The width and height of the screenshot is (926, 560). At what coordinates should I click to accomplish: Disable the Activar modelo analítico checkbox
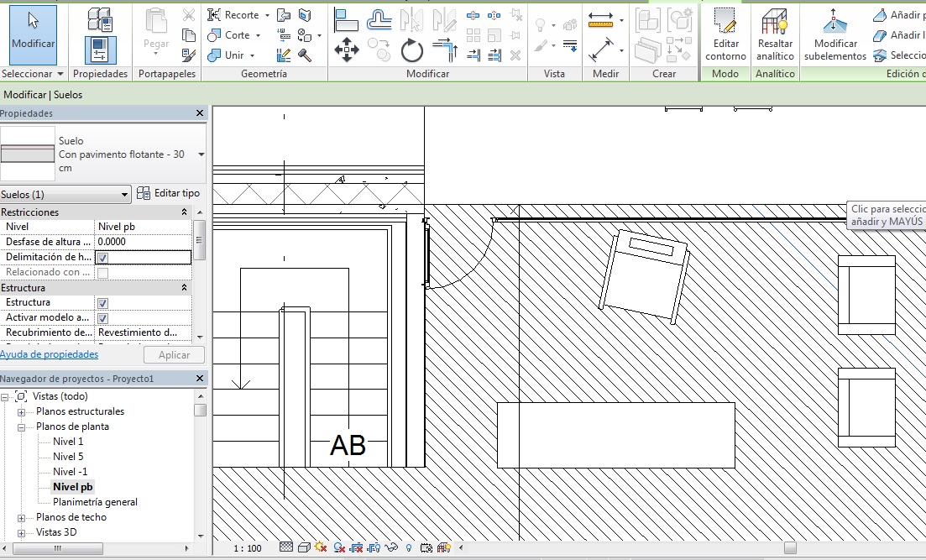tap(102, 318)
